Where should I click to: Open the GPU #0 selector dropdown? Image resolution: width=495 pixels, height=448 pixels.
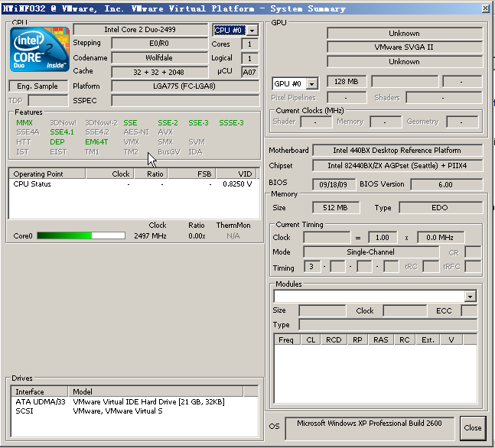click(313, 83)
